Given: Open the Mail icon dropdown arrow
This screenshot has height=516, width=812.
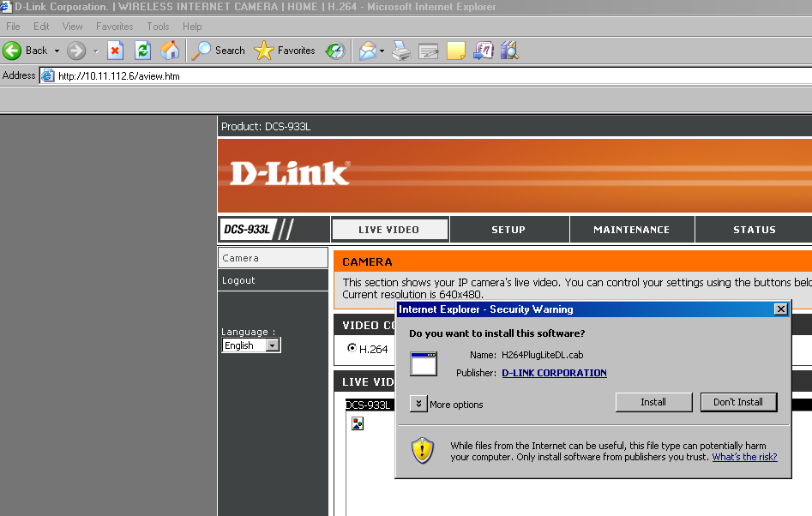Looking at the screenshot, I should coord(382,51).
